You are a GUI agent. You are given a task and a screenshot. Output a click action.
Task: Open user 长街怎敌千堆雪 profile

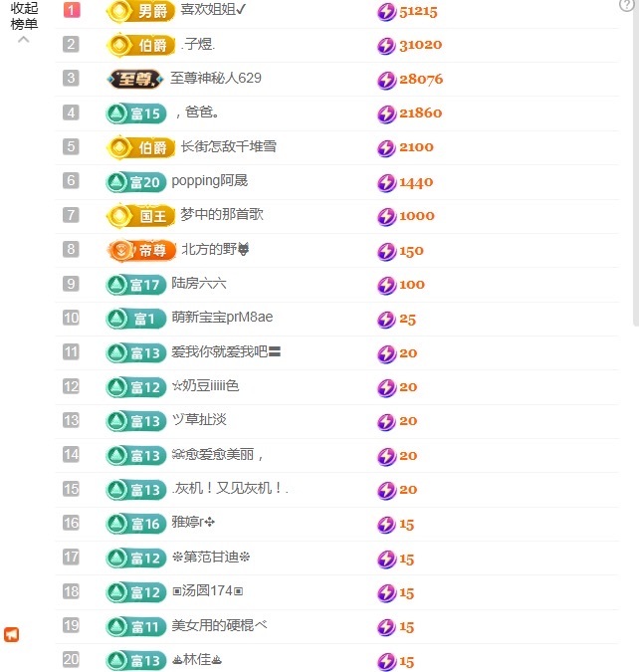click(x=228, y=146)
